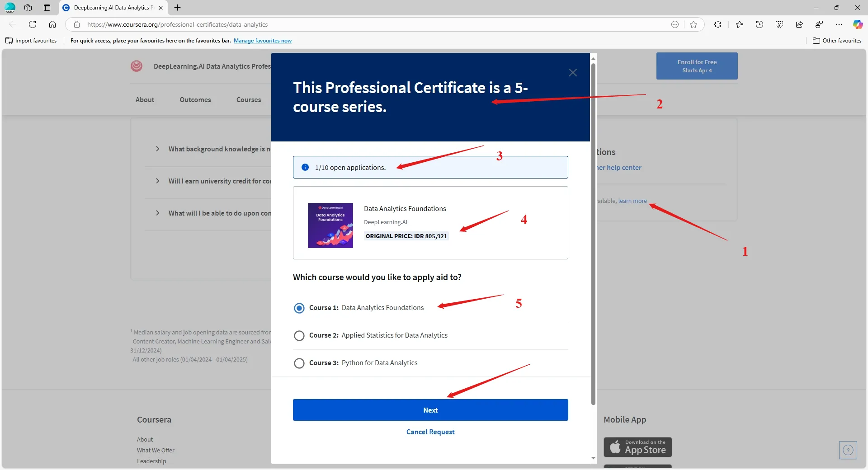Open the 'learn more' link
868x470 pixels.
tap(632, 201)
